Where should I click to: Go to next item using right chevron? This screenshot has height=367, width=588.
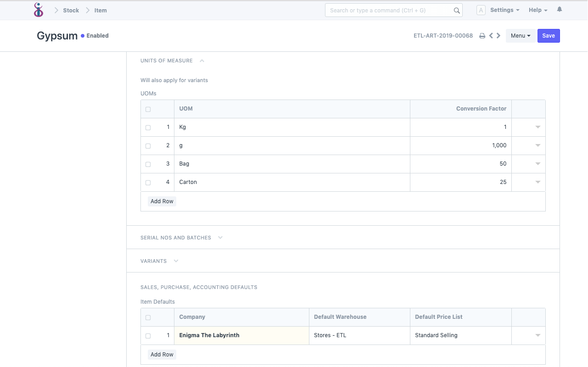498,35
